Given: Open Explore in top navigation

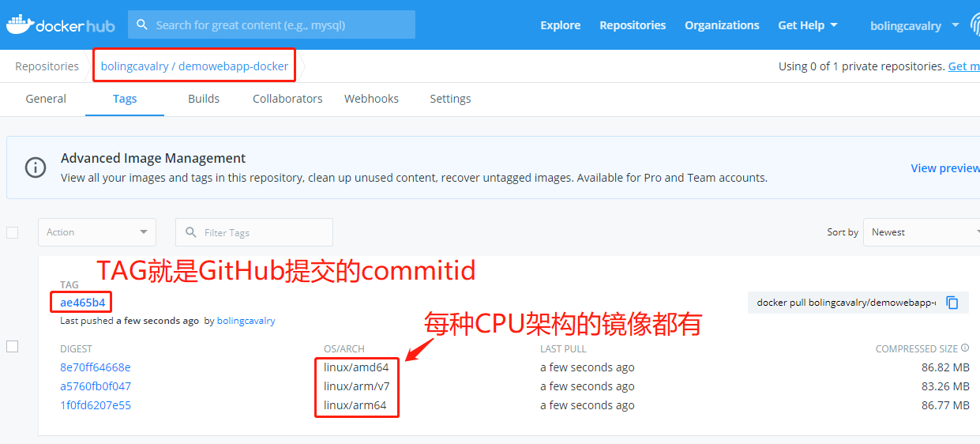Looking at the screenshot, I should (x=561, y=25).
